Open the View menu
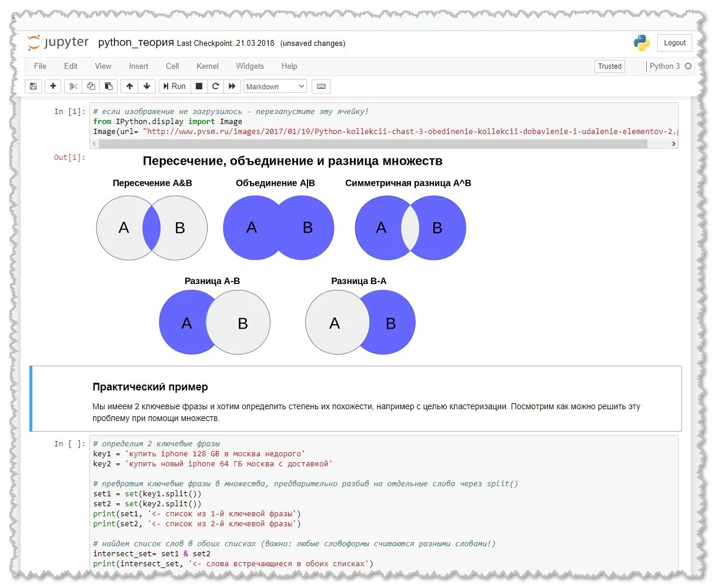The height and width of the screenshot is (588, 715). (103, 66)
